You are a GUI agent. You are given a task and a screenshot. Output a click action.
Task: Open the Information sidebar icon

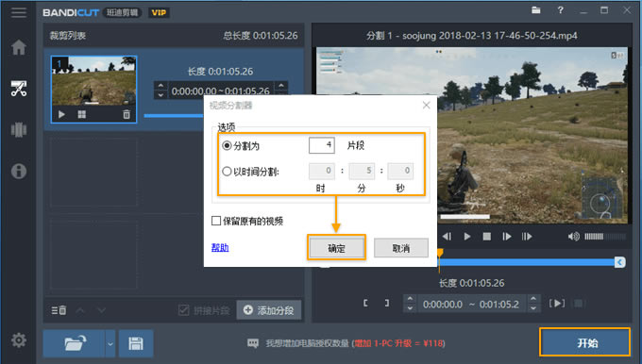tap(19, 171)
